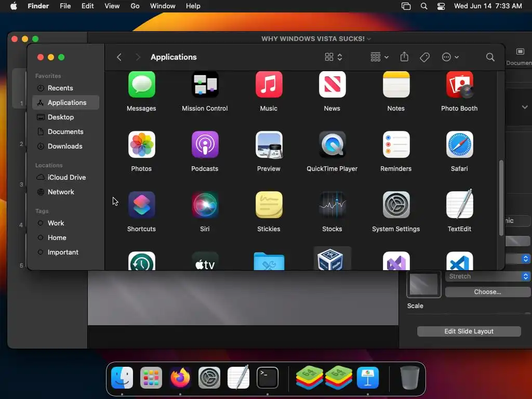The height and width of the screenshot is (399, 532).
Task: Click Choose... button in Keynote panel
Action: click(487, 292)
